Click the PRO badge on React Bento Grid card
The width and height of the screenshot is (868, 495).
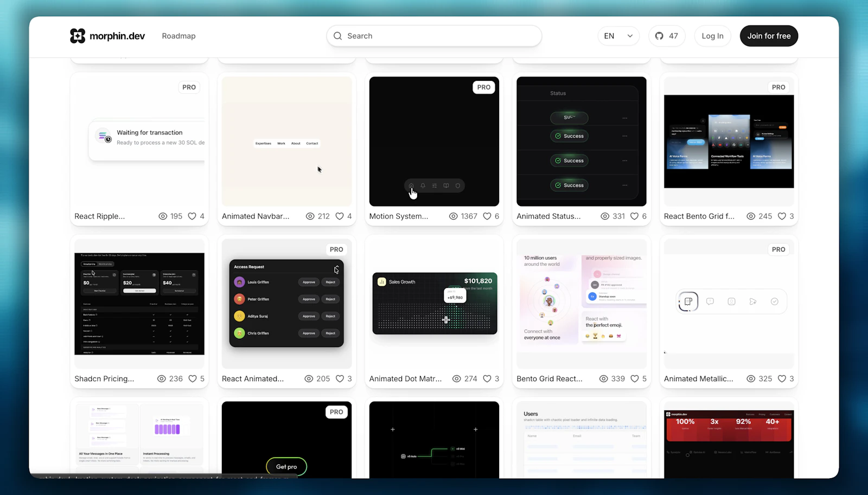(778, 87)
